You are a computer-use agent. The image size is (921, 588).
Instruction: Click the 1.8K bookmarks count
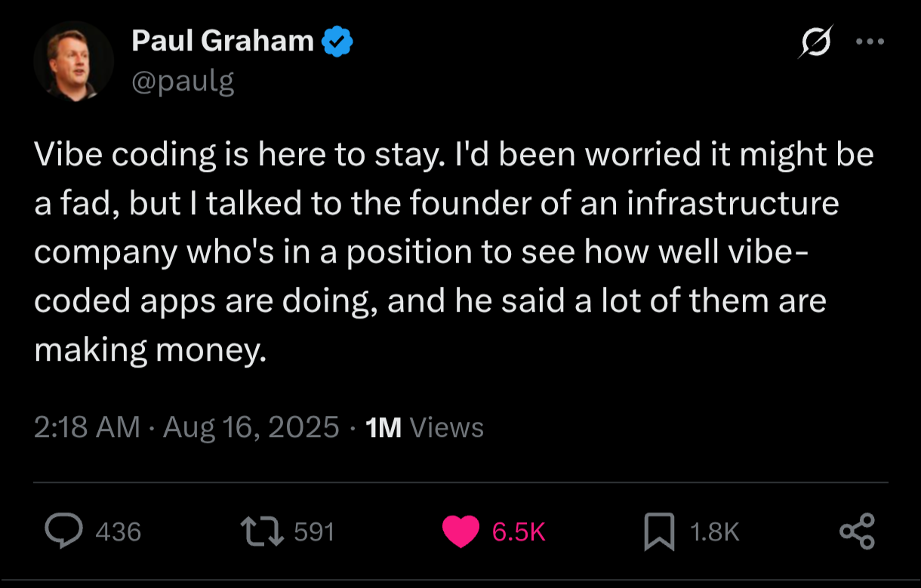tap(714, 532)
